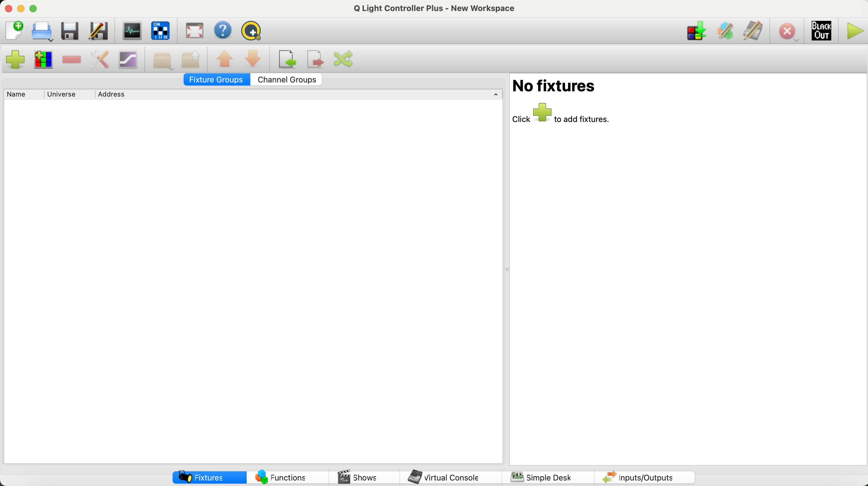Open the DMX monitor
The width and height of the screenshot is (868, 486).
click(x=132, y=31)
